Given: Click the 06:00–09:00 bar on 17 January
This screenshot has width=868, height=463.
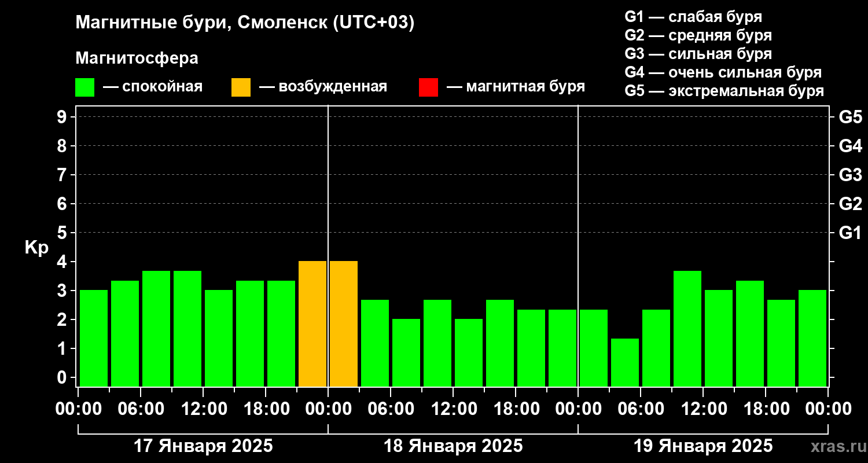Looking at the screenshot, I should pos(156,328).
